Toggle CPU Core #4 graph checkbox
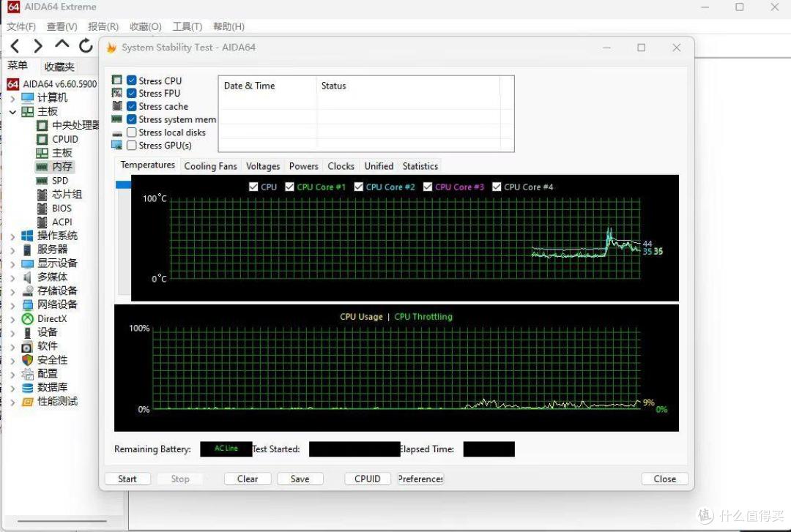The image size is (791, 532). click(497, 187)
